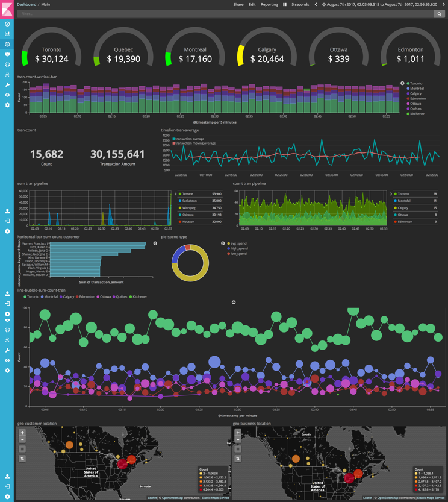
Task: Open the Edit menu item
Action: tap(252, 4)
